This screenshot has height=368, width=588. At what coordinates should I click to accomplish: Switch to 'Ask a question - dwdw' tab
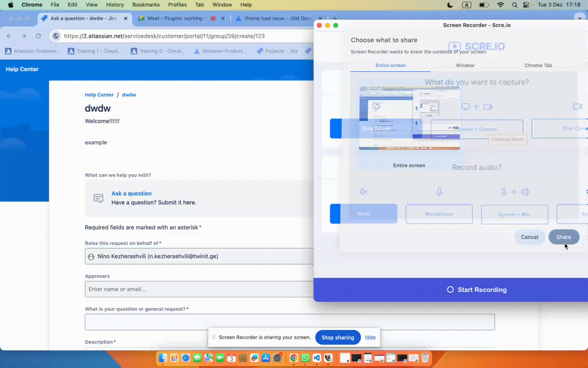85,18
